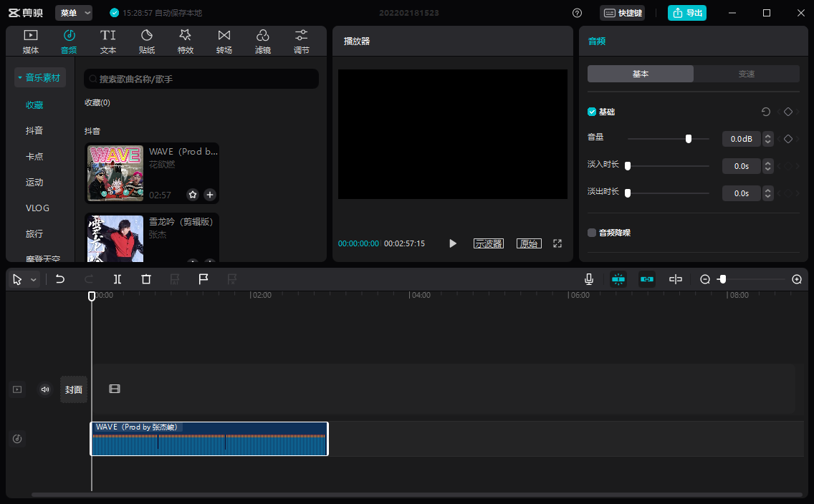Screen dimensions: 814x504
Task: Add keyframe for 基础 section diamond icon
Action: (x=788, y=112)
